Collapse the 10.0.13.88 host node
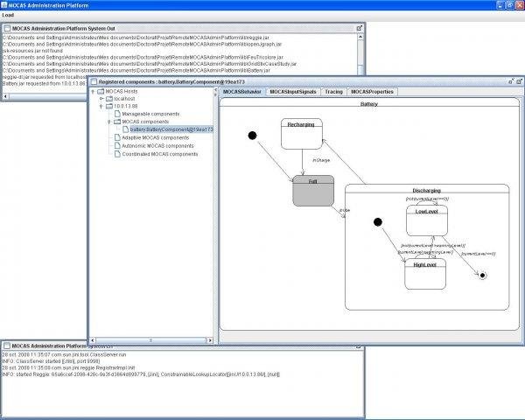The image size is (525, 420). click(x=101, y=106)
